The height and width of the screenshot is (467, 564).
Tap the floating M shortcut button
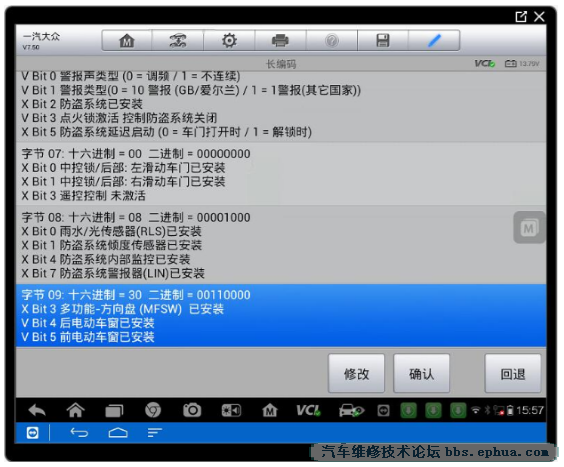[529, 228]
